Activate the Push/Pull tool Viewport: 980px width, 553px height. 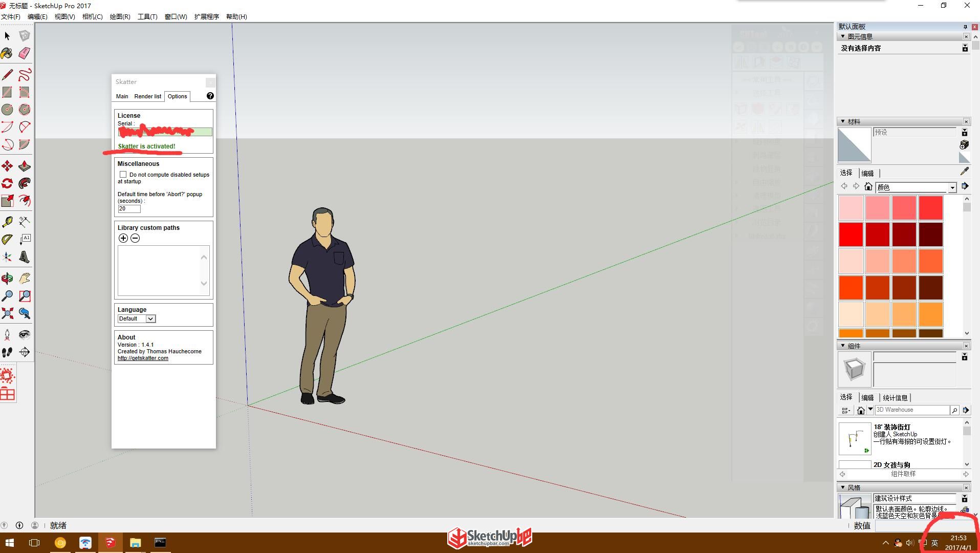click(x=24, y=166)
